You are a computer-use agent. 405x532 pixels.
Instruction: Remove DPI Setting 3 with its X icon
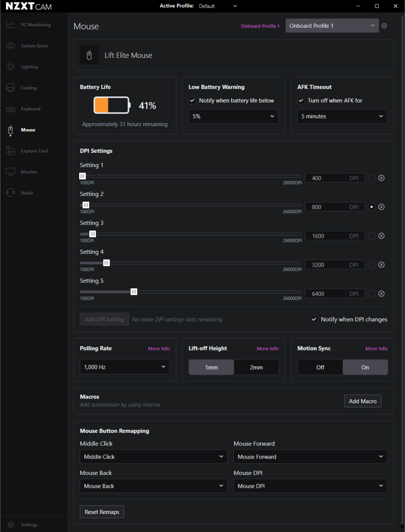click(x=381, y=236)
